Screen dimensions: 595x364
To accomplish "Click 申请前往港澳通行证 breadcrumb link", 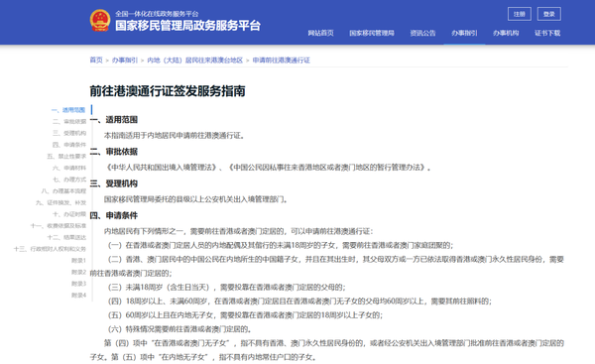I will [x=282, y=60].
